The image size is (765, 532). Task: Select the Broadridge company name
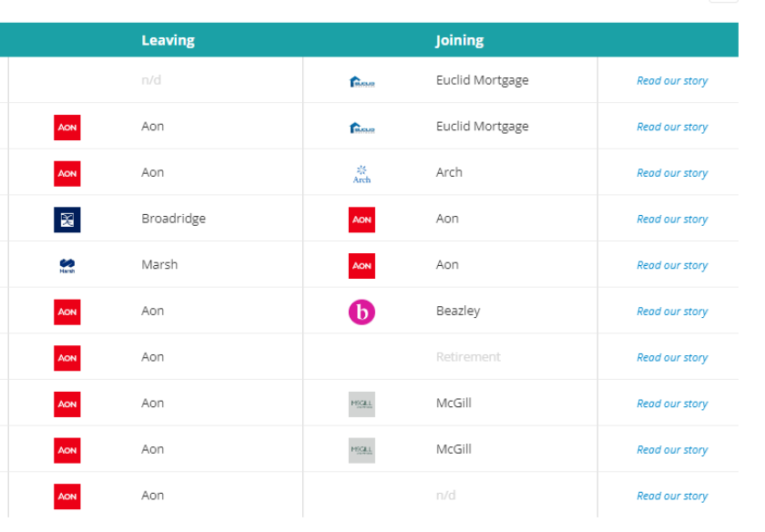(173, 219)
